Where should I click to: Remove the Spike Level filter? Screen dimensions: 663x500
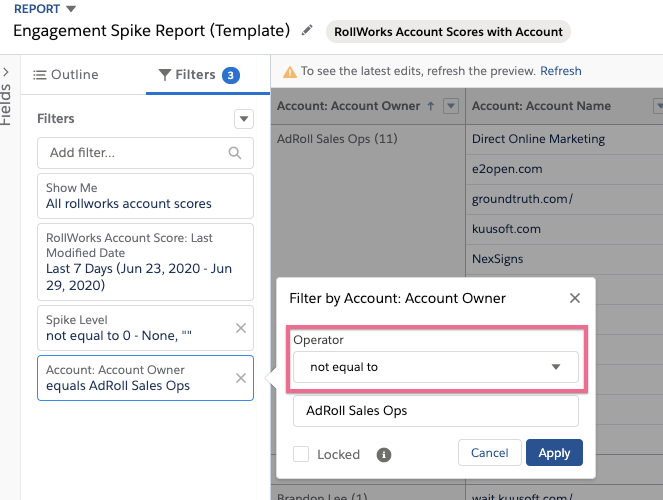241,328
